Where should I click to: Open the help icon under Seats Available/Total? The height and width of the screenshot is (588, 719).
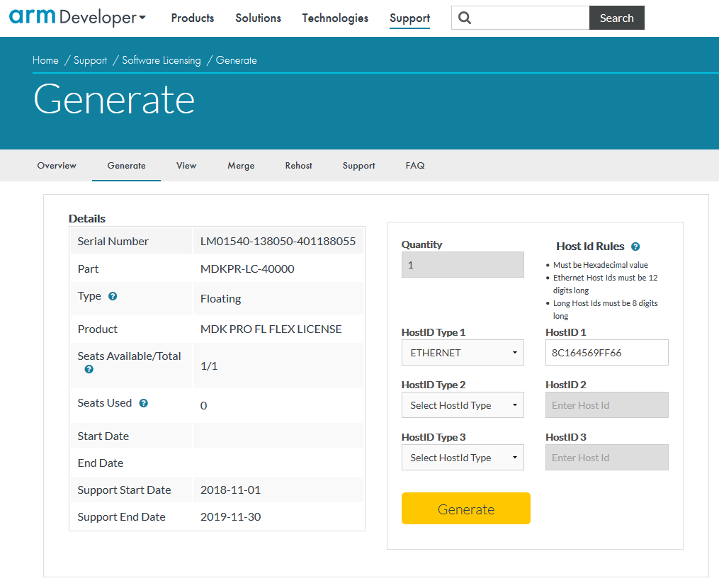coord(89,369)
